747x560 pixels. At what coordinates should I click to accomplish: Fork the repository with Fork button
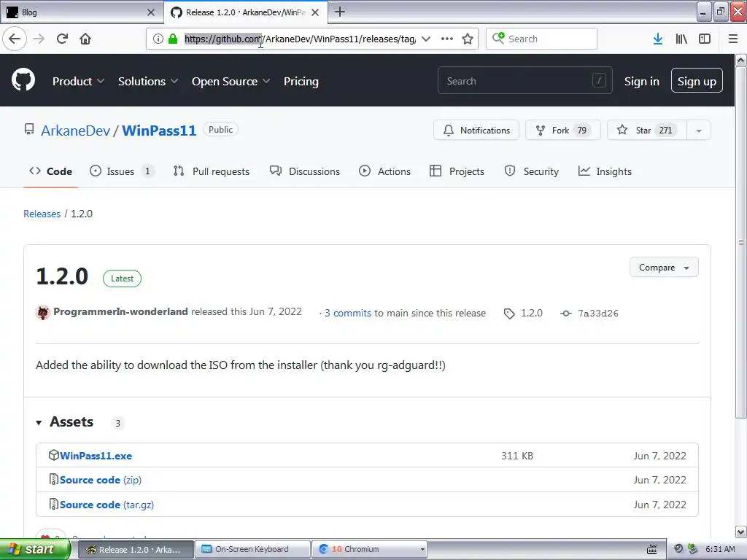[562, 131]
